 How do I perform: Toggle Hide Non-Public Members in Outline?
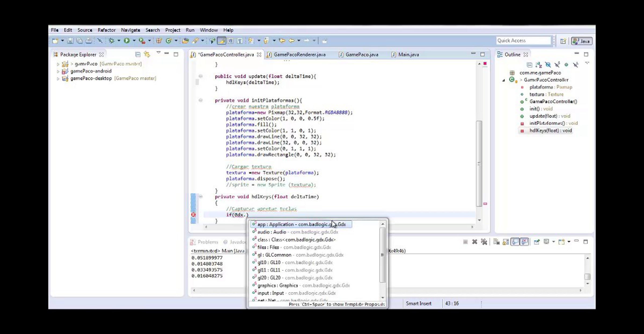(566, 65)
